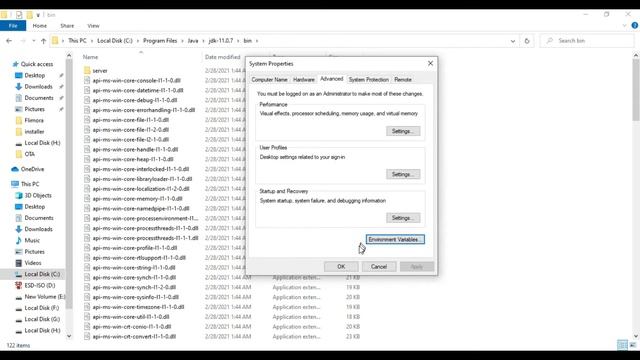Open Documents under Quick access
The height and width of the screenshot is (360, 640).
pos(39,98)
